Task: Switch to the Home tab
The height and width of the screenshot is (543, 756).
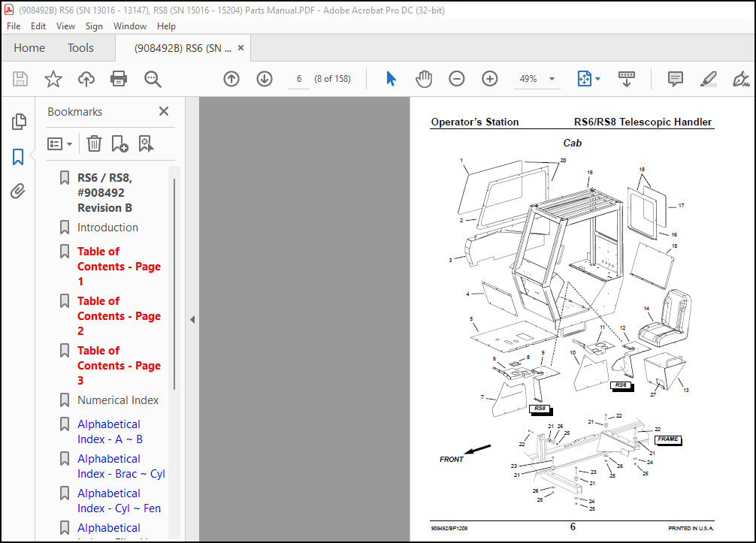Action: pos(29,48)
